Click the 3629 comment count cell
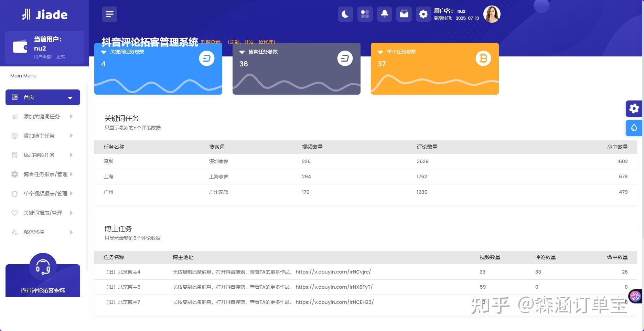Image resolution: width=644 pixels, height=331 pixels. click(422, 161)
